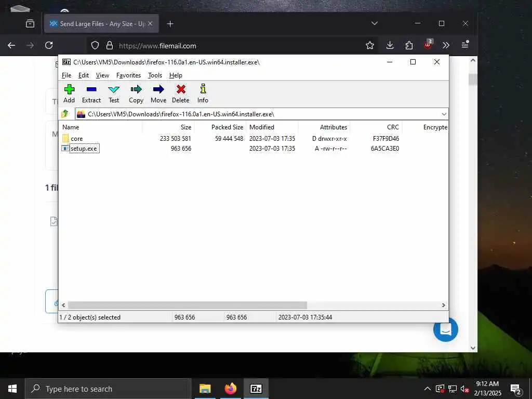Open the File menu in 7-Zip
Image resolution: width=532 pixels, height=399 pixels.
tap(66, 75)
